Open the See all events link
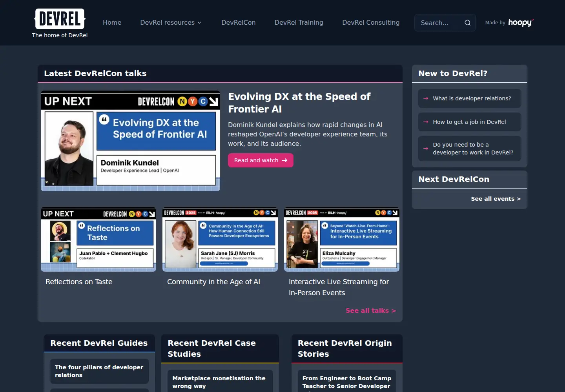The image size is (565, 392). tap(496, 199)
